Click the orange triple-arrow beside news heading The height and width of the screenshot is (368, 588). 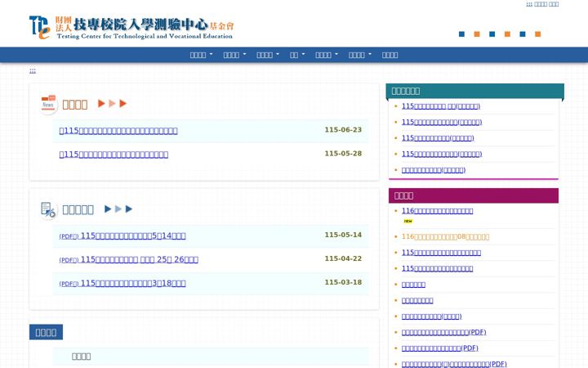pos(112,104)
